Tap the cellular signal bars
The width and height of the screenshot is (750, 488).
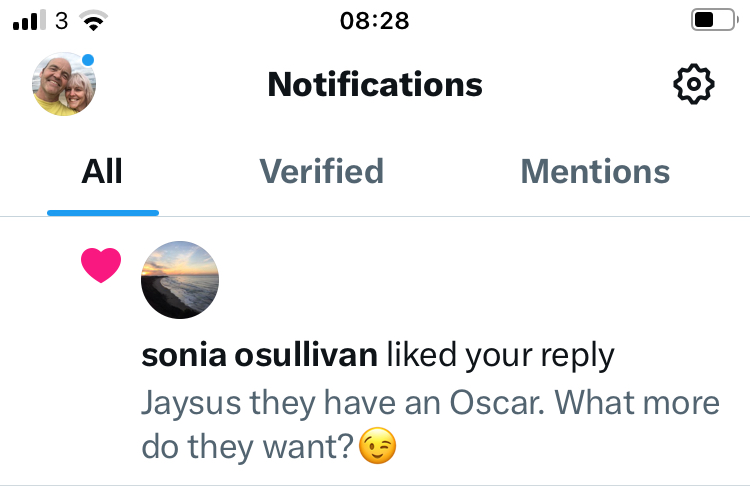(x=29, y=20)
